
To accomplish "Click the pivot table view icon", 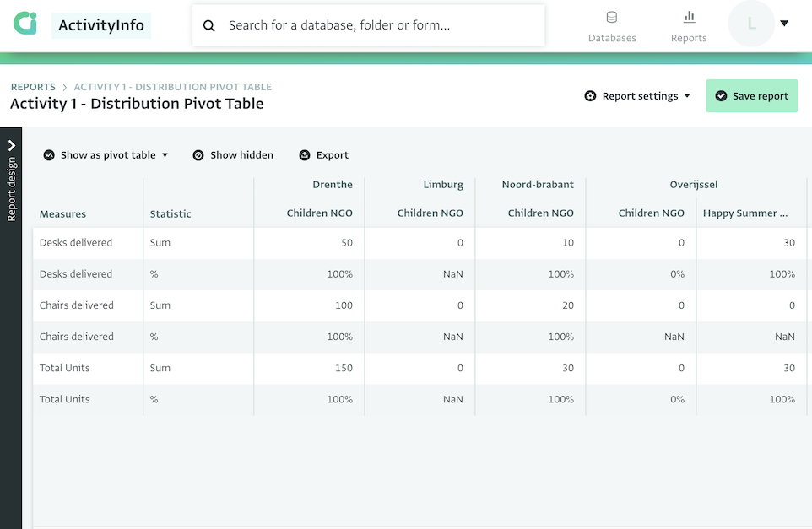I will coord(49,155).
